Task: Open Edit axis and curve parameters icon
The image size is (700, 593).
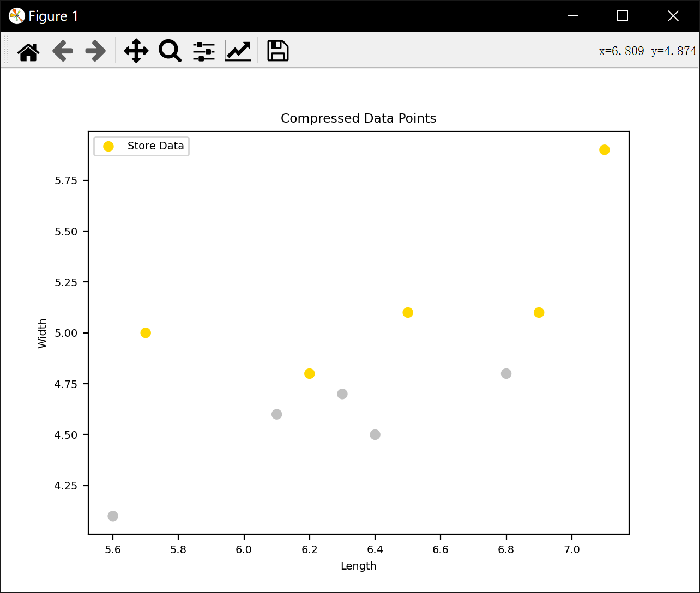Action: coord(238,51)
